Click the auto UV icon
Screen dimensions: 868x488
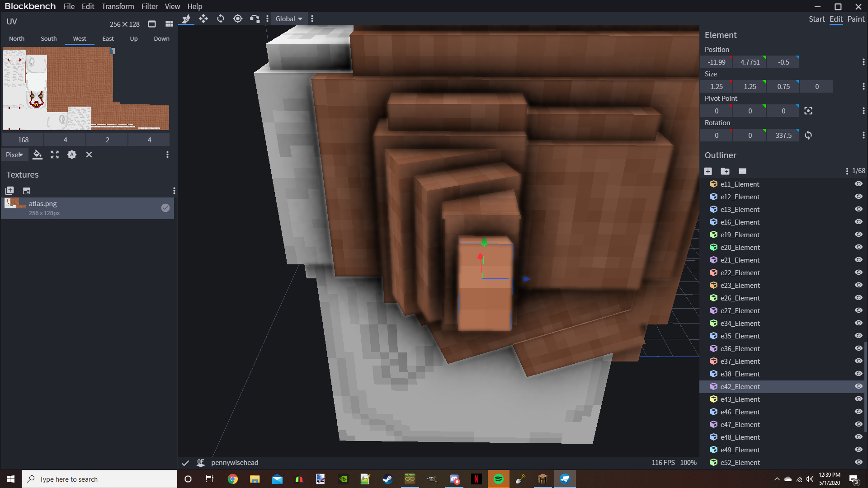click(x=72, y=155)
